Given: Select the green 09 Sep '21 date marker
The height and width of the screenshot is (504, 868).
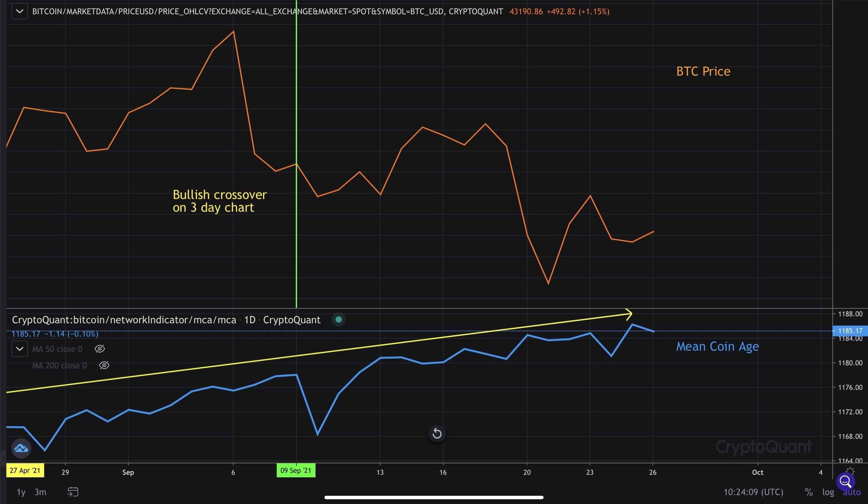Looking at the screenshot, I should point(296,470).
